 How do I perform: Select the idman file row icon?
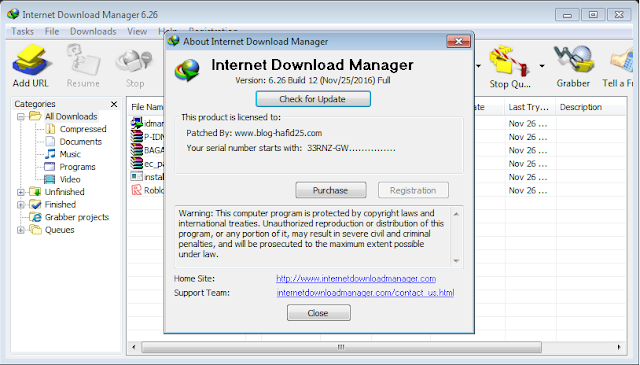[137, 123]
